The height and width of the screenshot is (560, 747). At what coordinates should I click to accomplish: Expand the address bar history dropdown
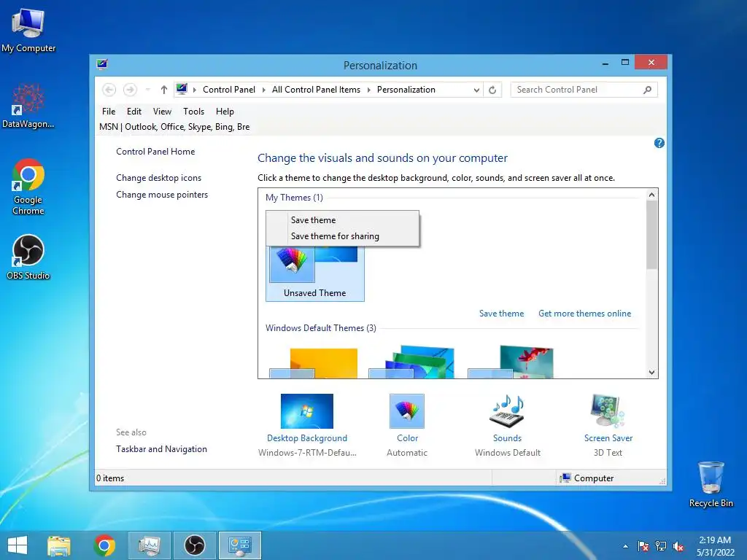(476, 90)
